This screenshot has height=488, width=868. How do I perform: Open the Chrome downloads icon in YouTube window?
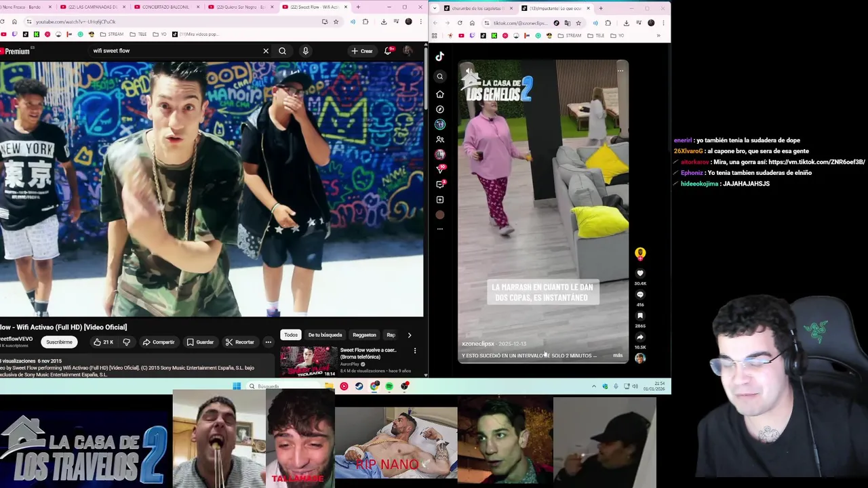click(384, 22)
